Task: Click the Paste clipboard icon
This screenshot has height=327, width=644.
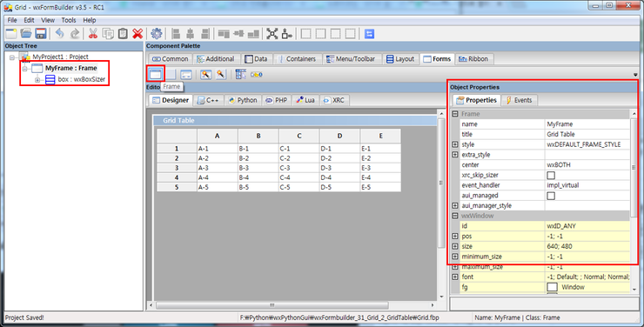Action: pos(123,34)
